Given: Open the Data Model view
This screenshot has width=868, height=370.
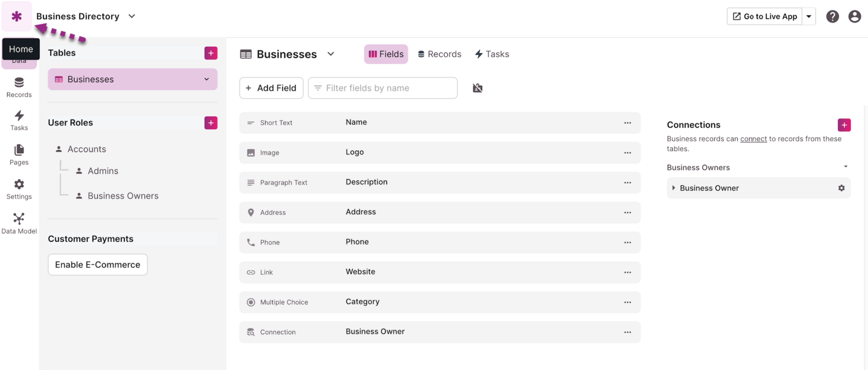Looking at the screenshot, I should click(19, 223).
